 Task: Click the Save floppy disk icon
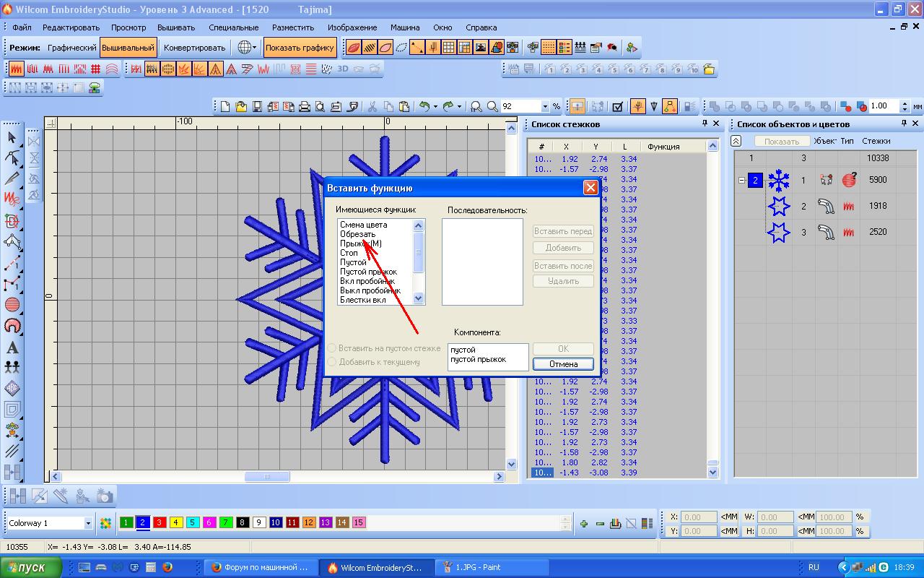[x=257, y=106]
